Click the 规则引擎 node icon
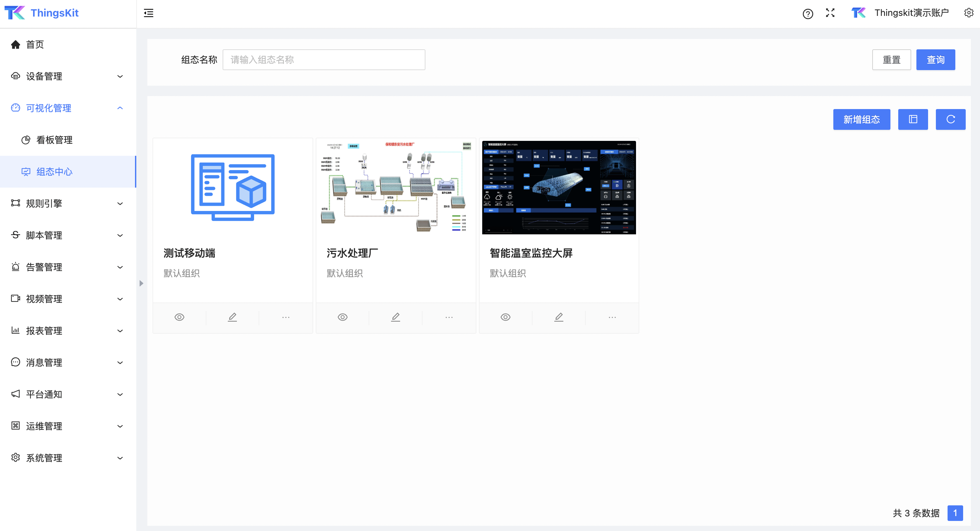Screen dimensions: 980x531 pyautogui.click(x=16, y=203)
